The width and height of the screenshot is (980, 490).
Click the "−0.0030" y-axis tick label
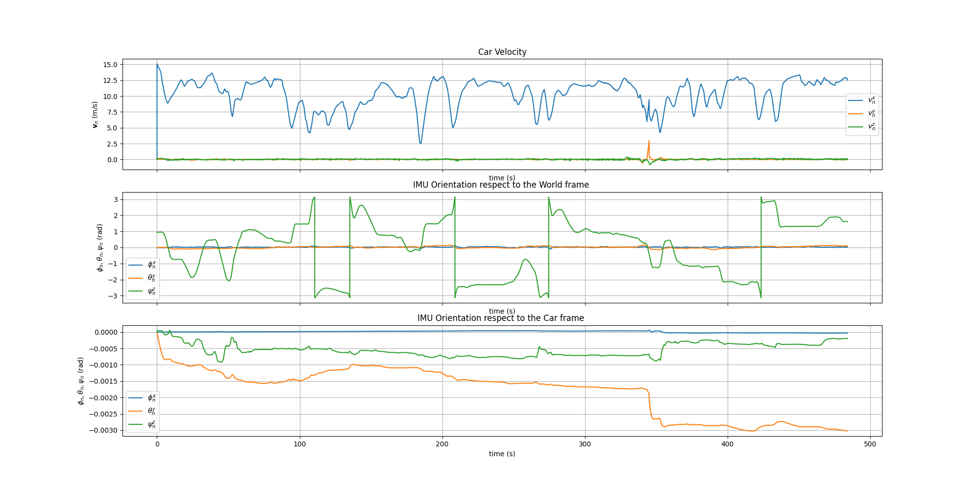(103, 430)
